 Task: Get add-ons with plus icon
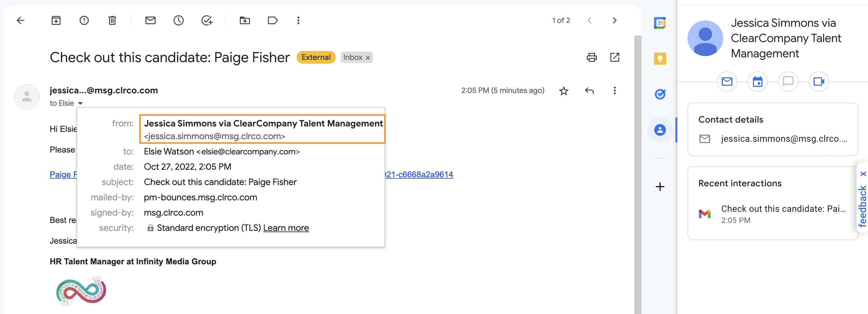click(660, 186)
